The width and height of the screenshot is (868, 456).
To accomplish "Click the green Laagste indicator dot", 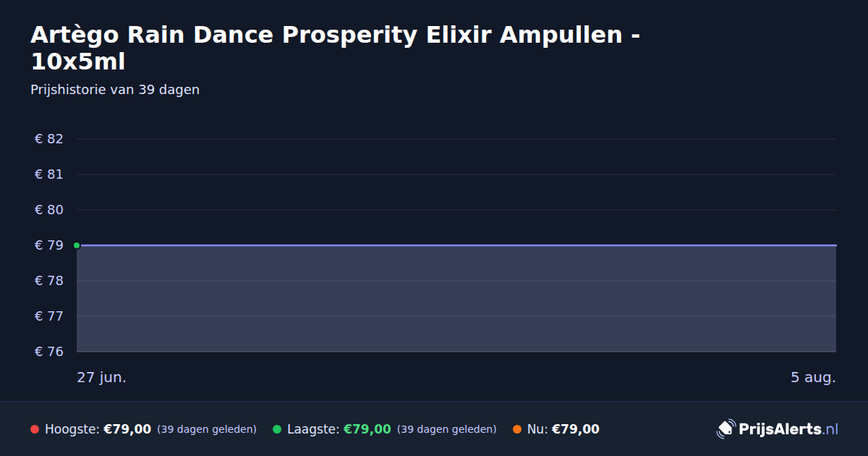I will (x=277, y=429).
